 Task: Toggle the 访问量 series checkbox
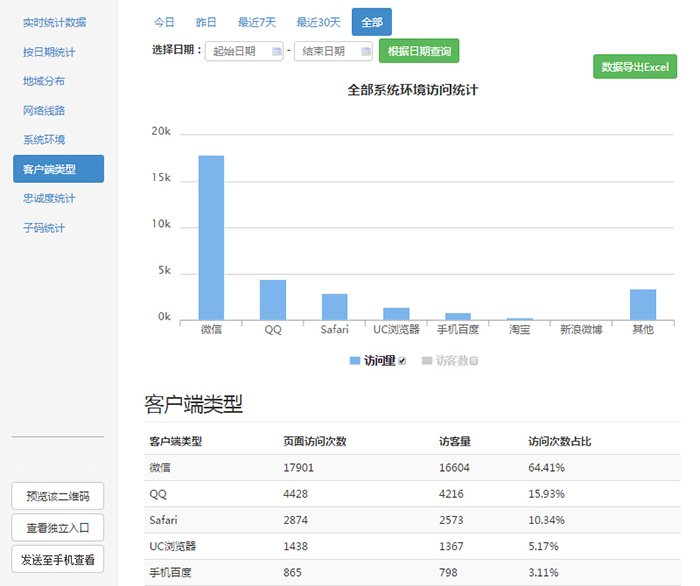pos(402,361)
